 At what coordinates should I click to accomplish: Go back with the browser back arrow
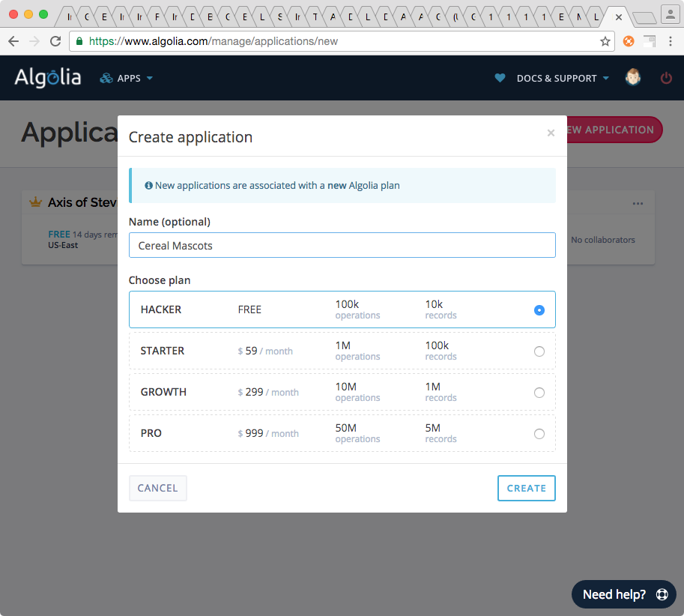click(x=13, y=41)
